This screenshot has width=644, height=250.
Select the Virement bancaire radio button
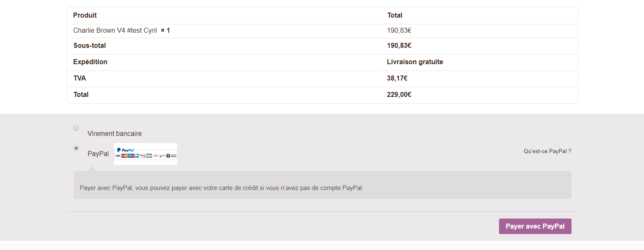point(76,128)
